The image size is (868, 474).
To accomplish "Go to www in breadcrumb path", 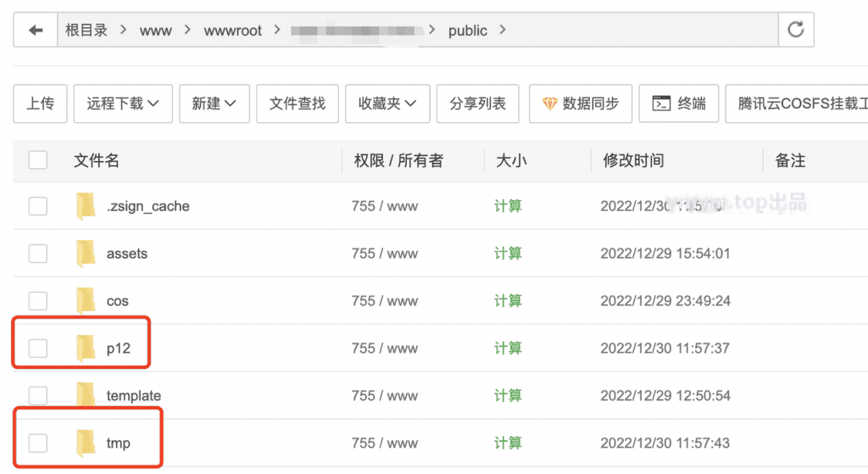I will click(x=156, y=31).
